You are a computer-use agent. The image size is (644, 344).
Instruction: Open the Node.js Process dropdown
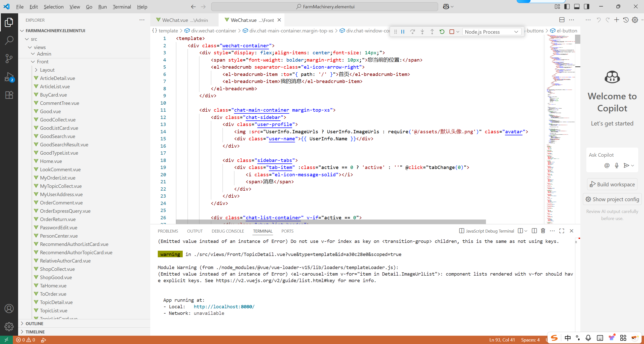tap(492, 32)
